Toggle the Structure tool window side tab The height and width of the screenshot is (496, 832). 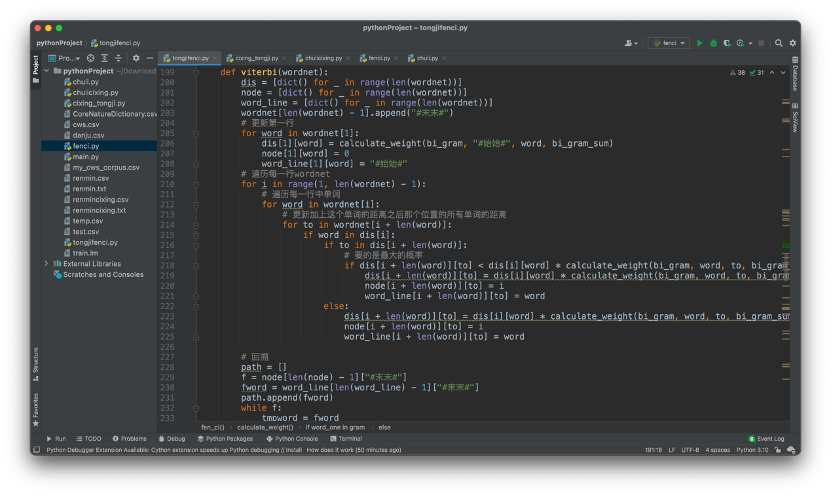pyautogui.click(x=36, y=364)
